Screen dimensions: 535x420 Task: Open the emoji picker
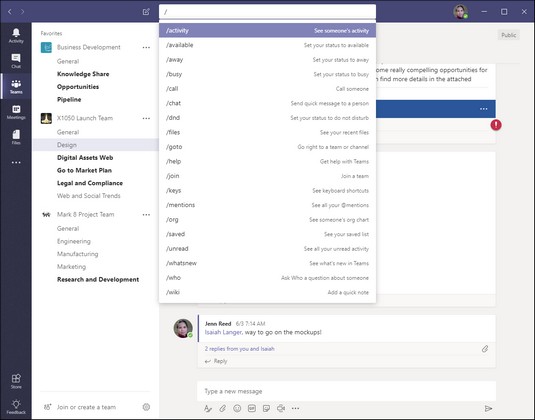point(237,408)
